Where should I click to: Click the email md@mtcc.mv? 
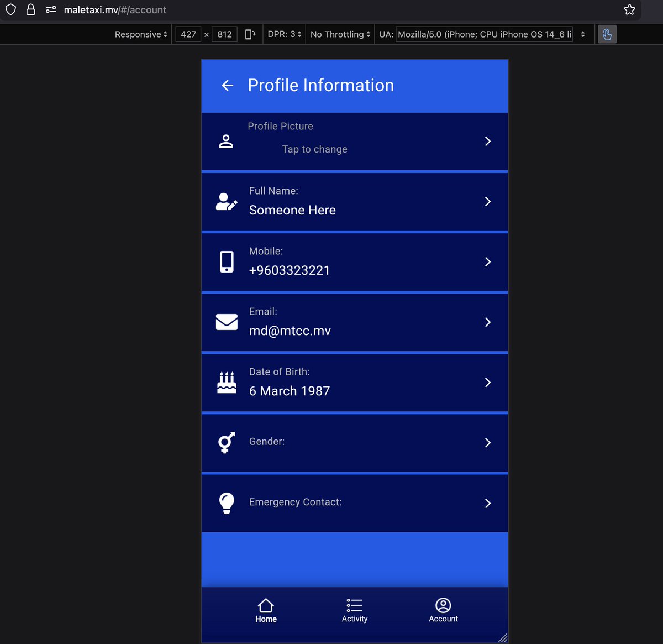290,331
